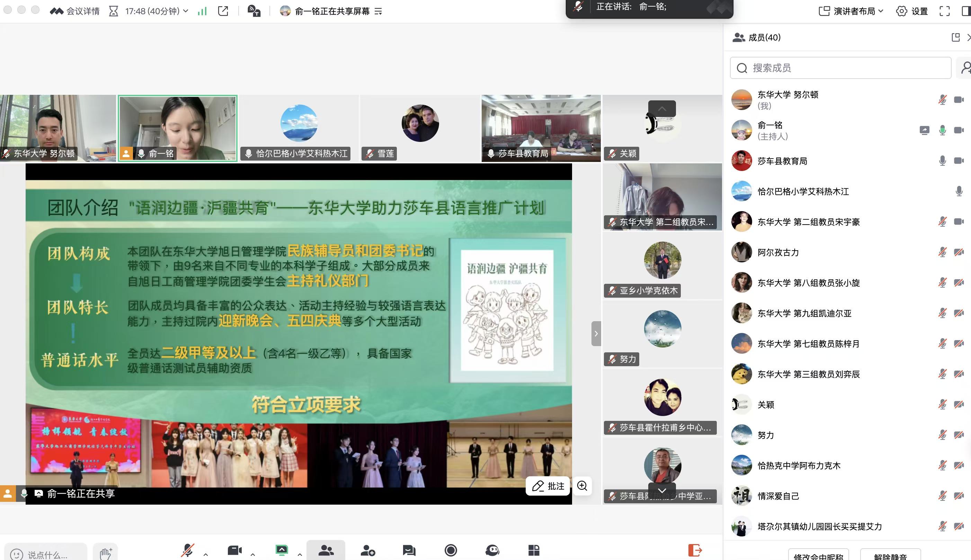The height and width of the screenshot is (560, 971).
Task: Select the 俞一铭 speaker video thumbnail
Action: 177,128
